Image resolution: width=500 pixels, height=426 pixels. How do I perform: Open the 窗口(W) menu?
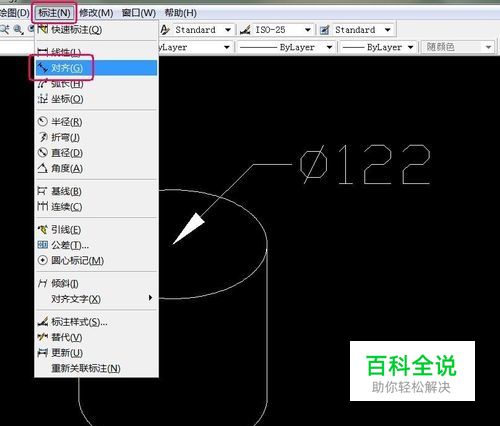(x=139, y=13)
